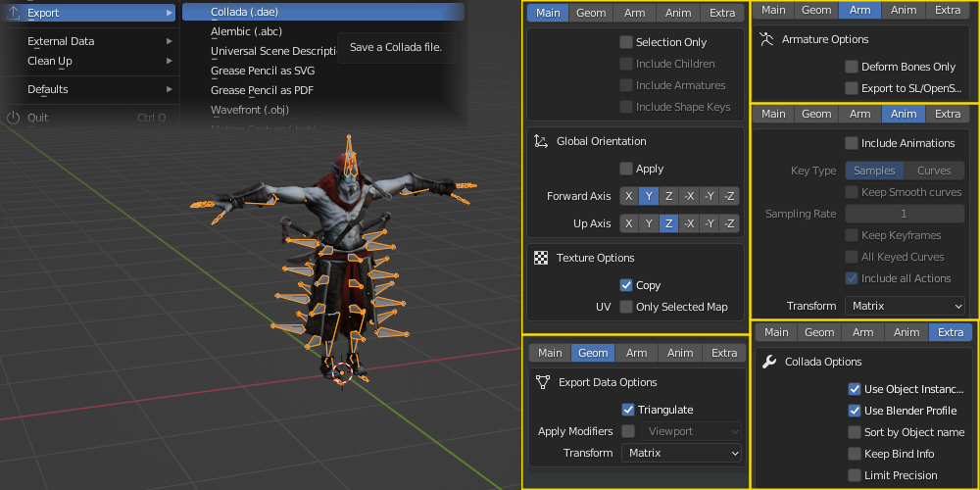
Task: Enable Limit Precision checkbox
Action: click(x=855, y=475)
